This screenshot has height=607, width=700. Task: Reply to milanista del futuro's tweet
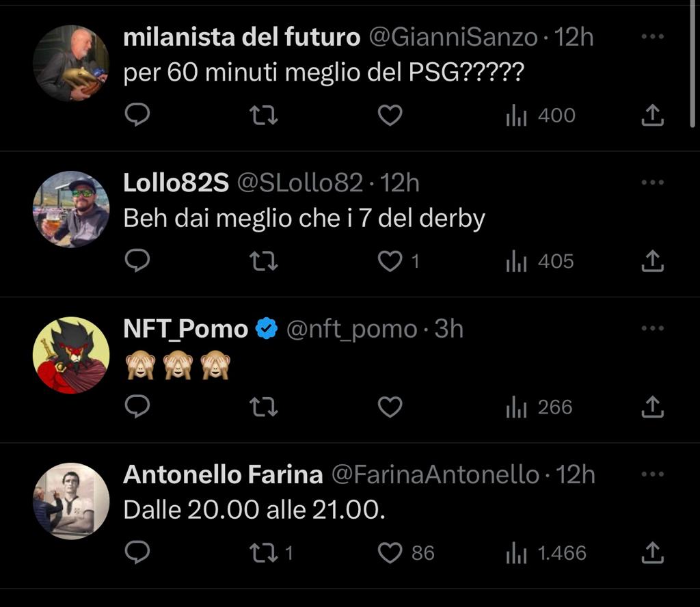coord(138,116)
